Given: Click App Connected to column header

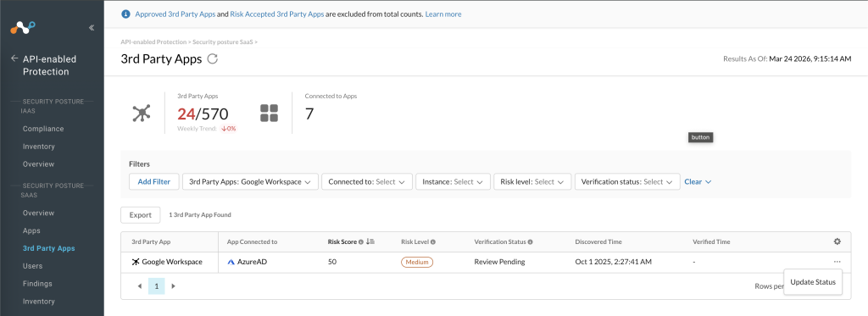Looking at the screenshot, I should pyautogui.click(x=252, y=241).
